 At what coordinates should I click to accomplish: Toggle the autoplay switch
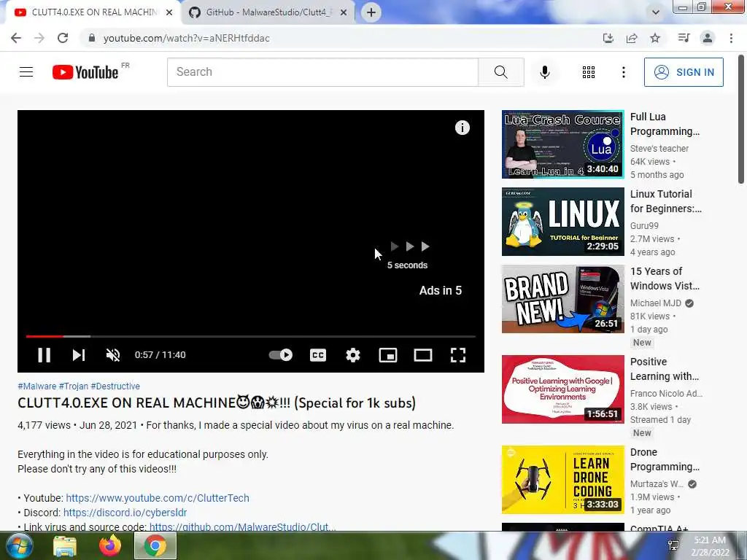[x=281, y=355]
